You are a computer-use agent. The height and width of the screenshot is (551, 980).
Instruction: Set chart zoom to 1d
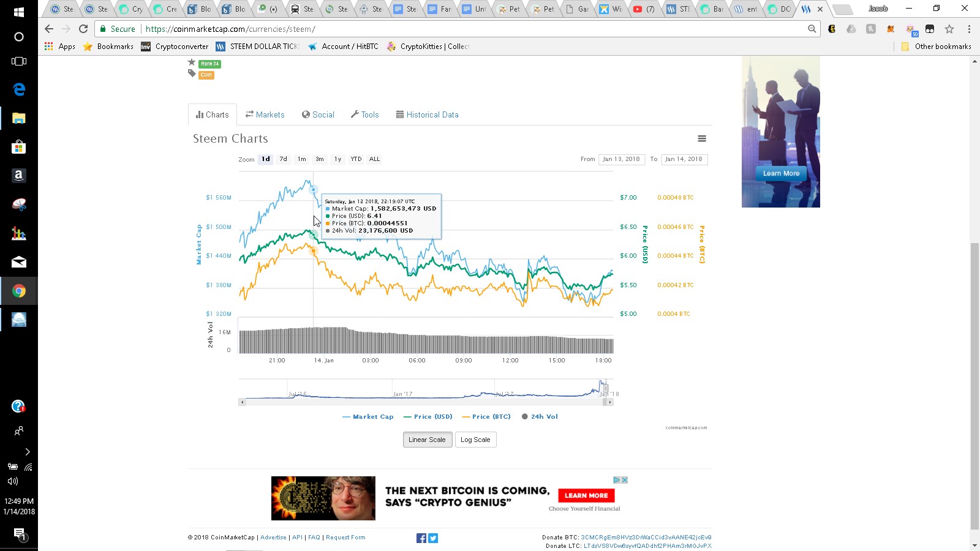[265, 159]
